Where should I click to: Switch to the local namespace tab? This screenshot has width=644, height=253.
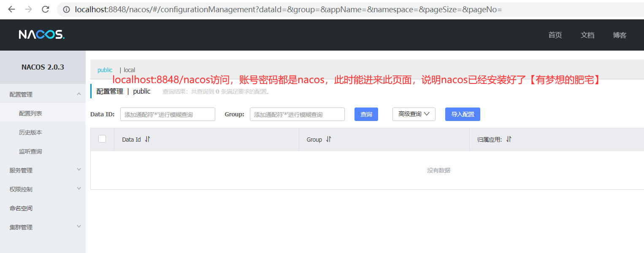click(130, 70)
